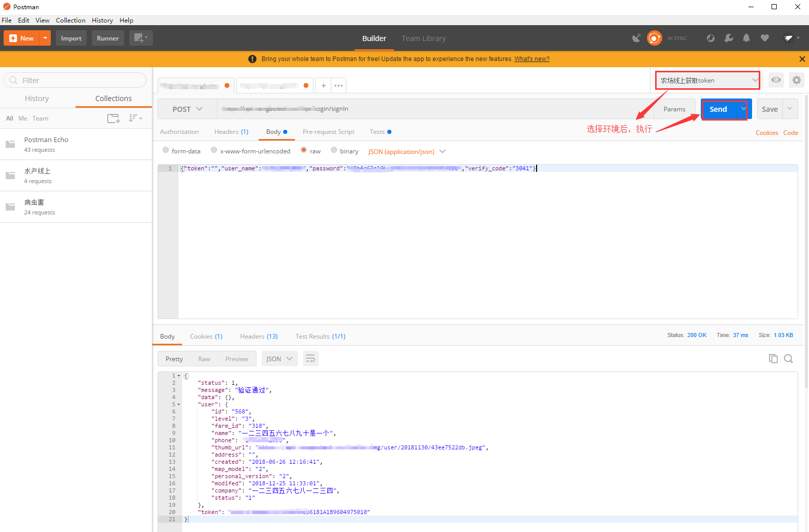Image resolution: width=809 pixels, height=532 pixels.
Task: Click the Save button
Action: pyautogui.click(x=770, y=109)
